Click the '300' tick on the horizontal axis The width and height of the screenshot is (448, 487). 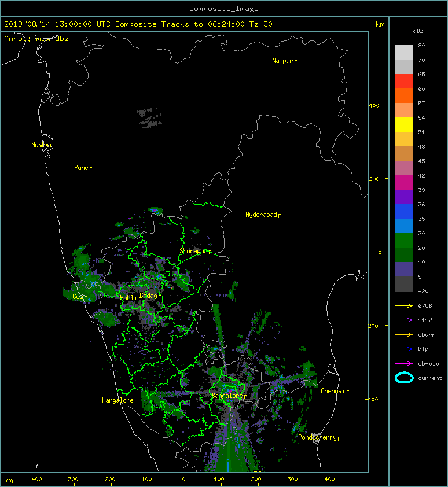292,479
